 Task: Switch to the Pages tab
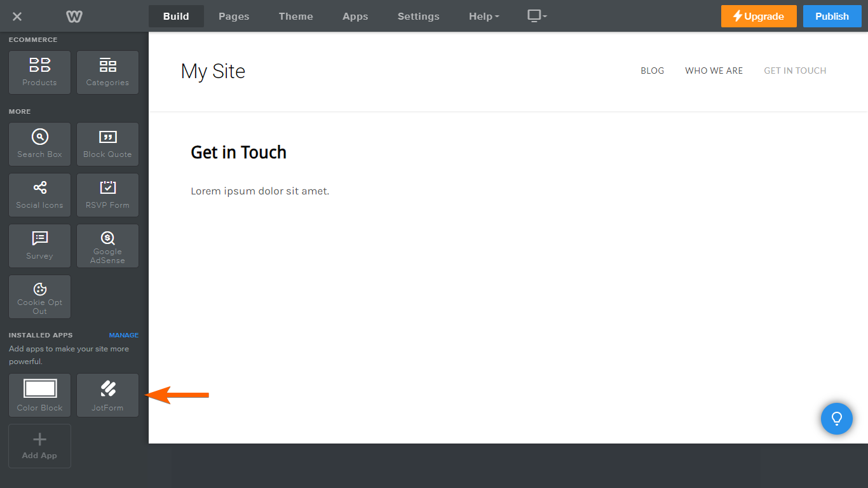pos(234,17)
